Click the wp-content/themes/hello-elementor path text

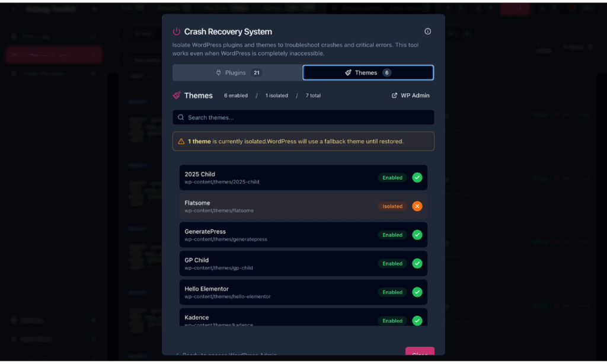pyautogui.click(x=227, y=296)
